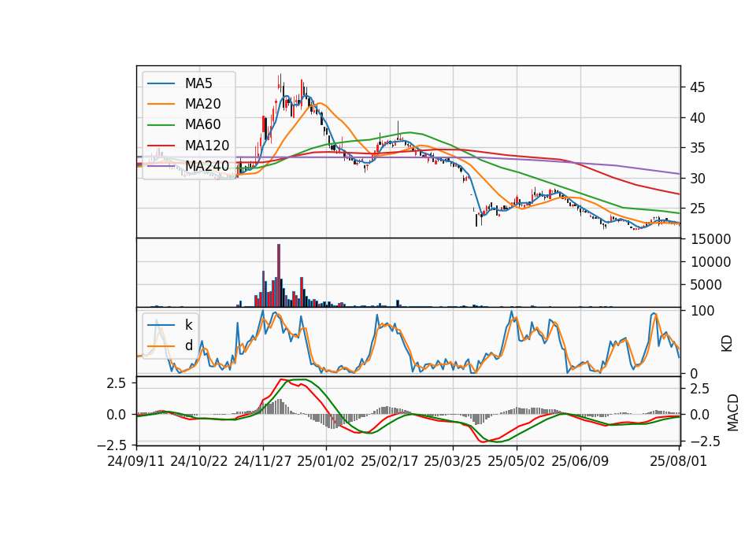Click the price axis value 30
Viewport: 756px width, 543px height.
coord(697,179)
